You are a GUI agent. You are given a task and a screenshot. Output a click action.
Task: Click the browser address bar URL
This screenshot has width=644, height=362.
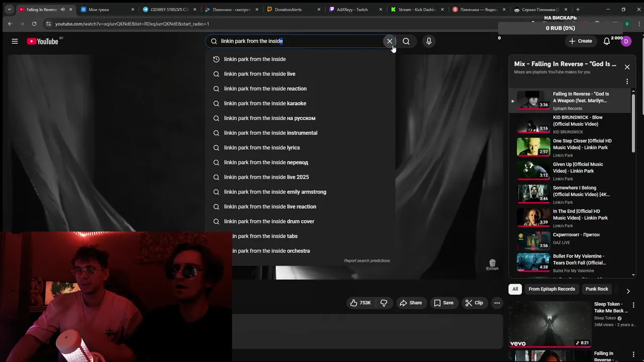pyautogui.click(x=132, y=24)
